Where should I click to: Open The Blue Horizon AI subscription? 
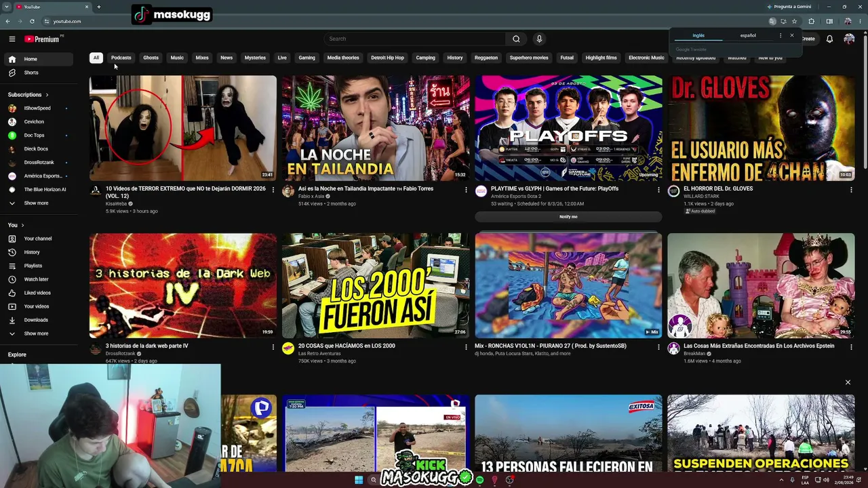pos(39,190)
